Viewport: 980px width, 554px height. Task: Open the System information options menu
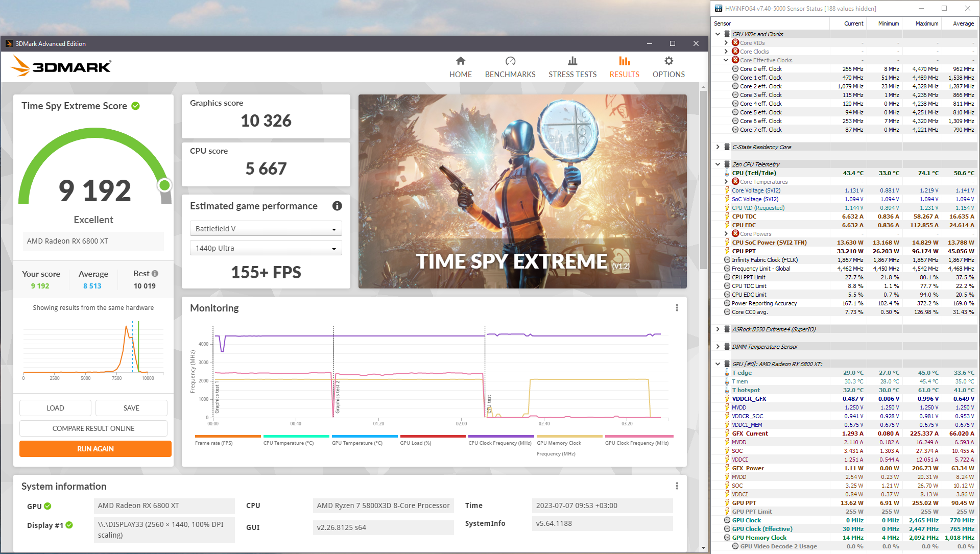pos(677,486)
